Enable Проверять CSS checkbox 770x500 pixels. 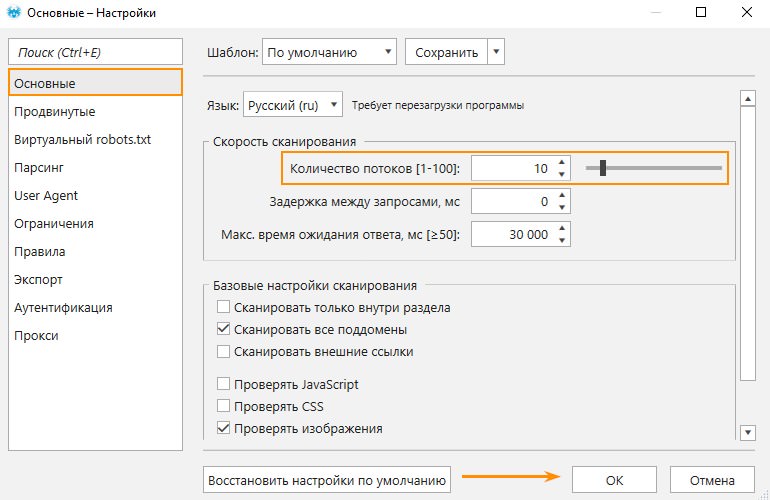223,406
